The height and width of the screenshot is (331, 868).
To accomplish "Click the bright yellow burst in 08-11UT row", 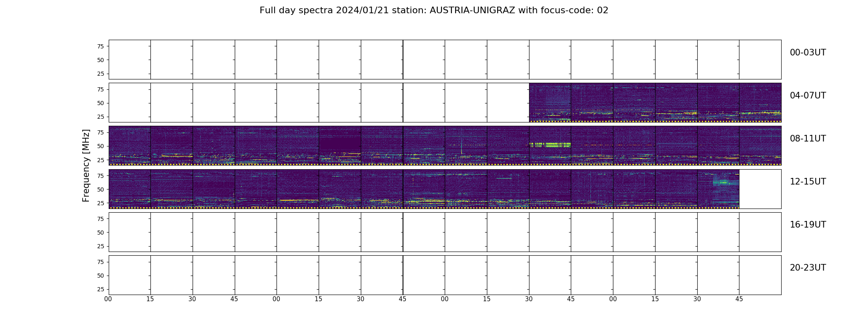I will [550, 145].
